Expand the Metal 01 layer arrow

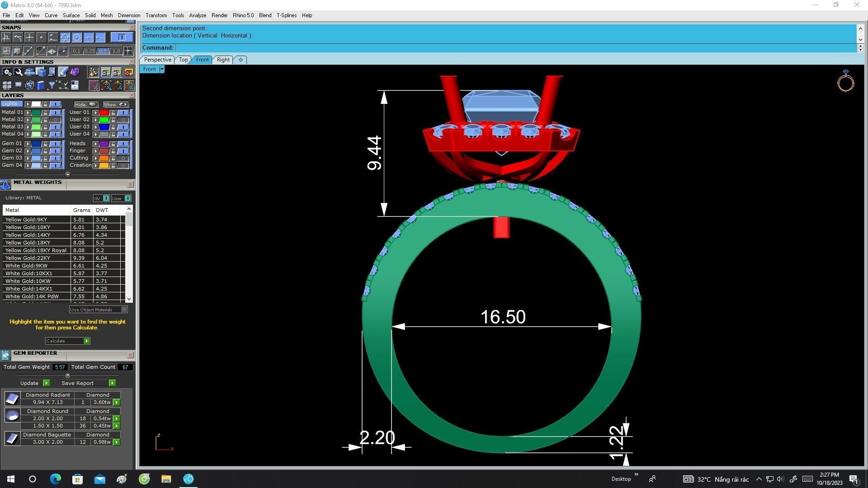[28, 113]
